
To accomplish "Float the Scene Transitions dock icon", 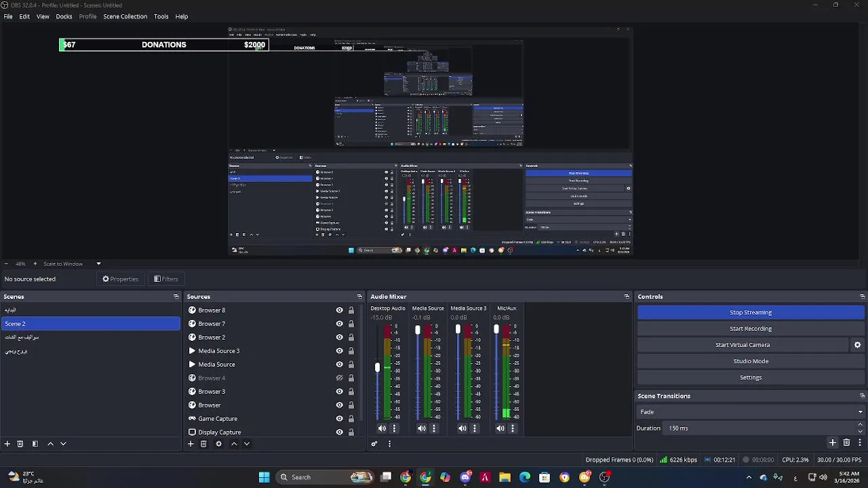I will 862,396.
